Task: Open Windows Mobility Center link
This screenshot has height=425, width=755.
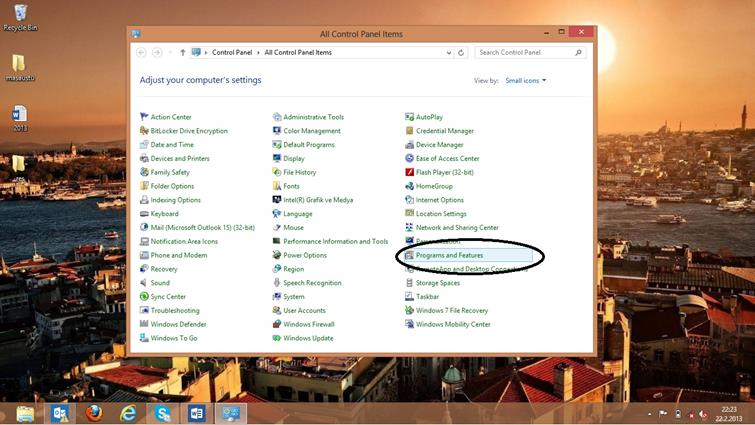Action: [x=453, y=324]
